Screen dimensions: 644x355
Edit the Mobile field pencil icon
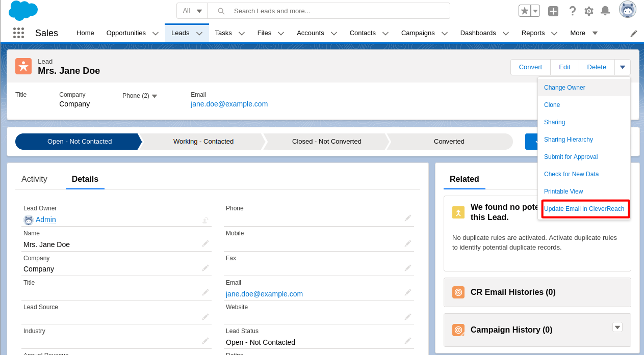[x=408, y=243]
